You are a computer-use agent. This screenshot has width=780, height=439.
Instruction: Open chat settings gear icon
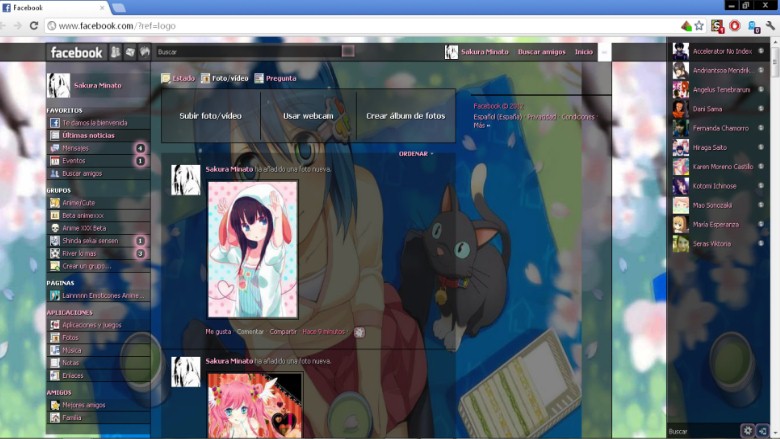point(747,431)
